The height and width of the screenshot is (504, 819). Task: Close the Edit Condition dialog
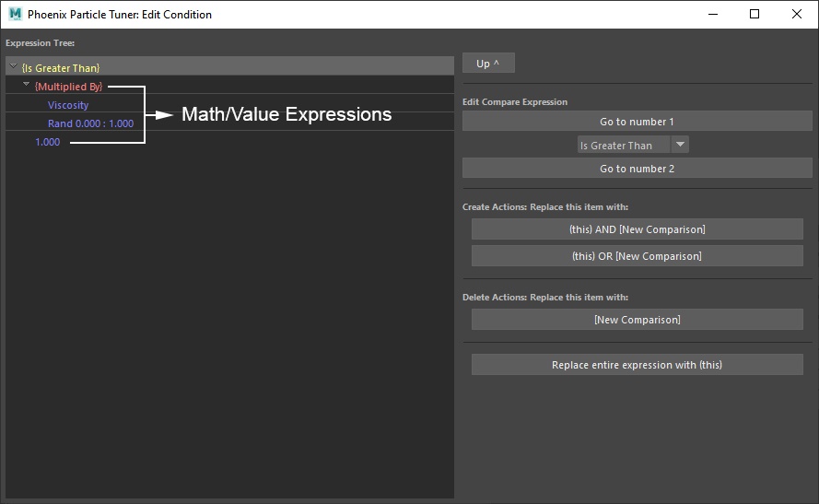pyautogui.click(x=797, y=14)
